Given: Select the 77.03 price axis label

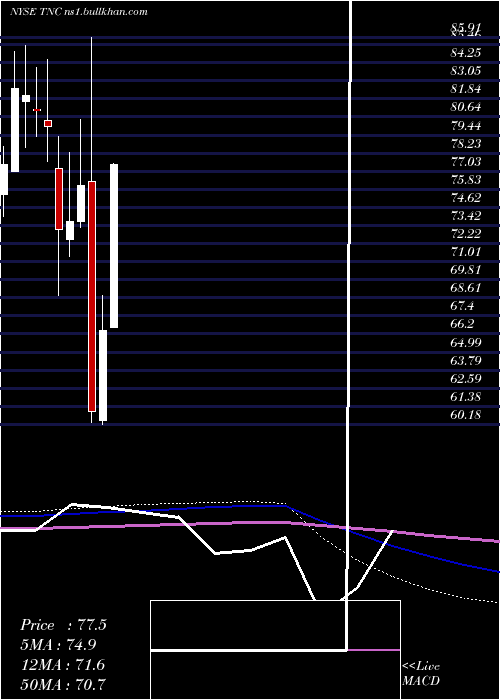Looking at the screenshot, I should [466, 162].
